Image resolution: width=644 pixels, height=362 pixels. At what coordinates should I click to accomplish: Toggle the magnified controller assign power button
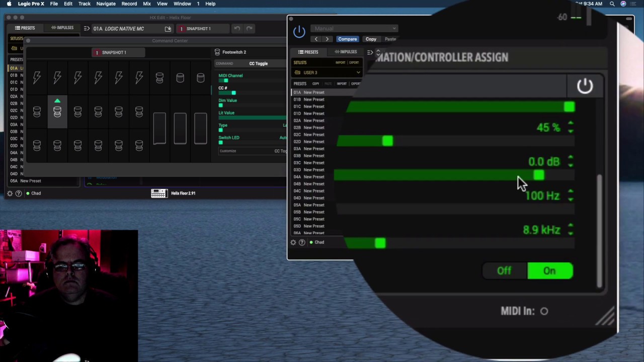[585, 86]
